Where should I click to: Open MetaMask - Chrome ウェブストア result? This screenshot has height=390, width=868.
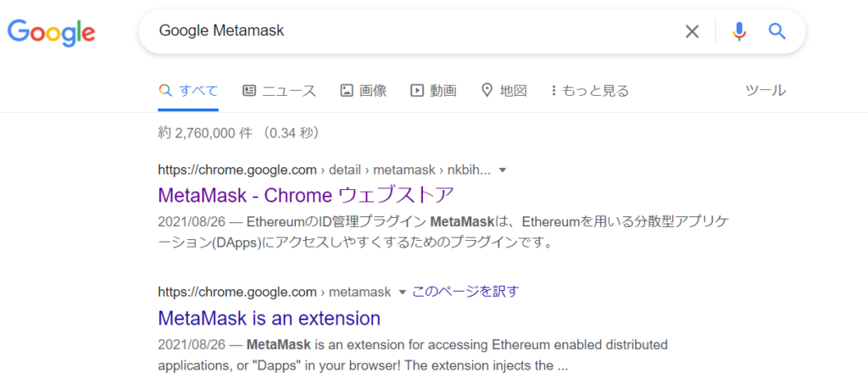coord(306,195)
